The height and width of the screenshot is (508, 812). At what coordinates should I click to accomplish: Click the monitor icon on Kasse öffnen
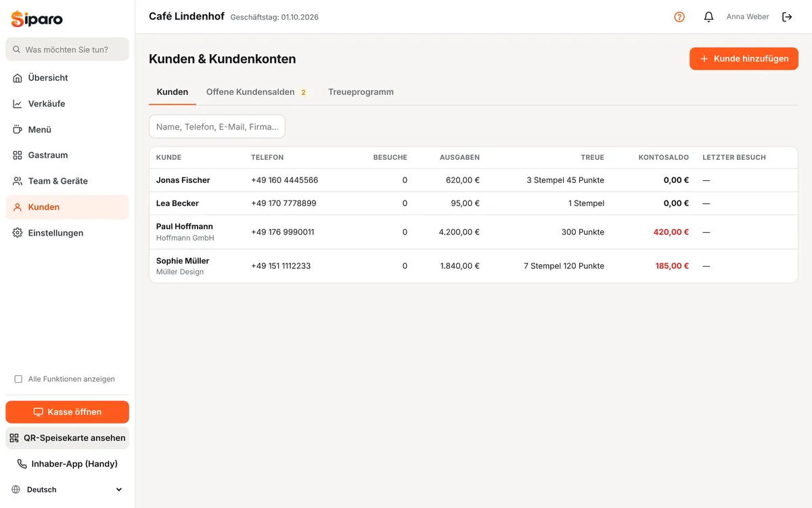point(39,412)
